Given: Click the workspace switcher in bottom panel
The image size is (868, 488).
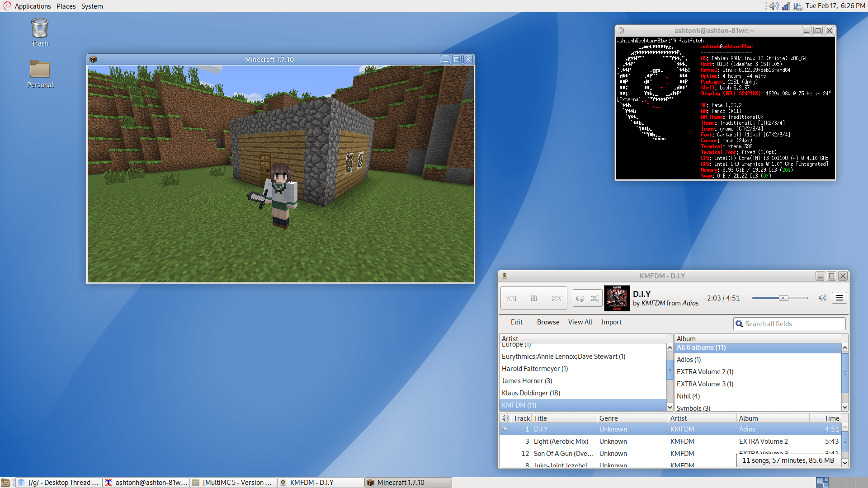Looking at the screenshot, I should (x=822, y=483).
